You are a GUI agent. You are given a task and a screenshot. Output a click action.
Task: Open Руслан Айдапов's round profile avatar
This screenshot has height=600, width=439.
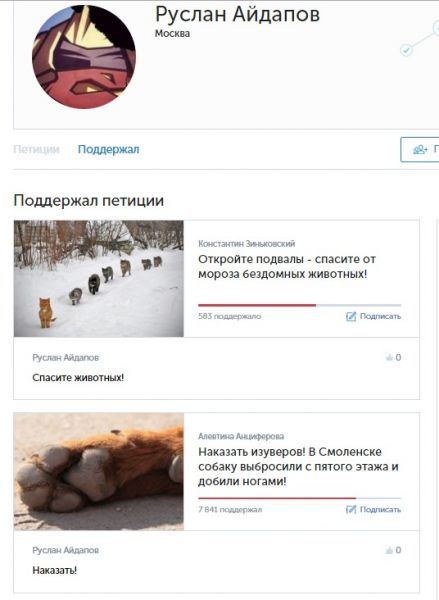click(x=84, y=57)
